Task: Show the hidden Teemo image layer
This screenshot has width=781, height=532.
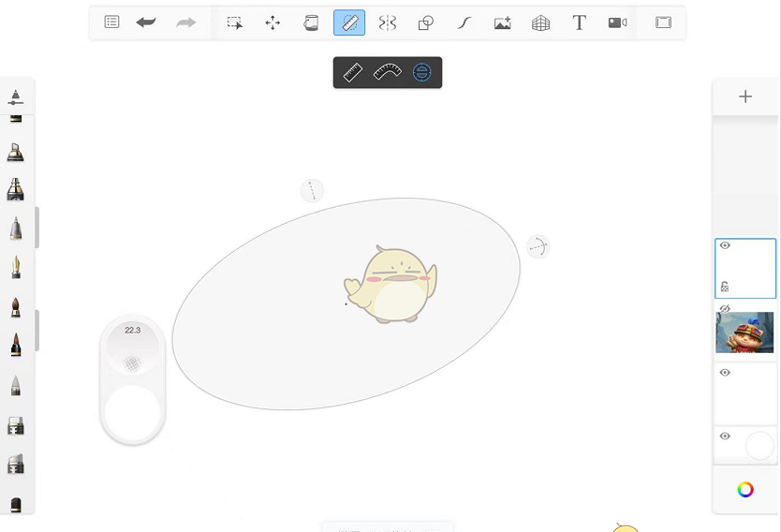Action: [x=725, y=309]
